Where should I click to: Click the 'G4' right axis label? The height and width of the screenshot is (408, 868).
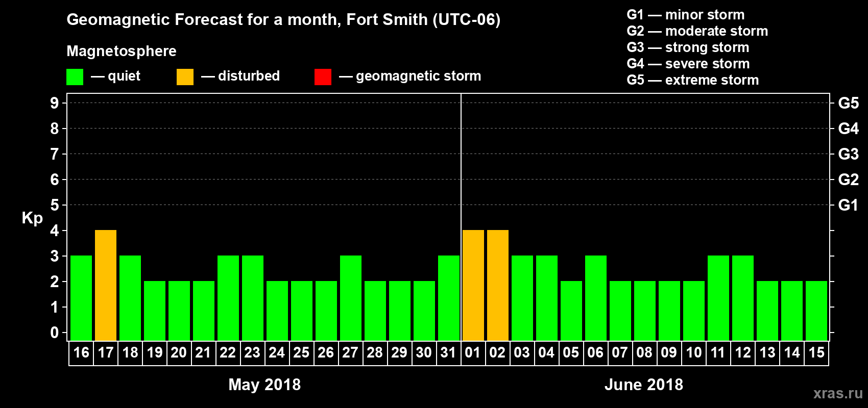tap(849, 129)
